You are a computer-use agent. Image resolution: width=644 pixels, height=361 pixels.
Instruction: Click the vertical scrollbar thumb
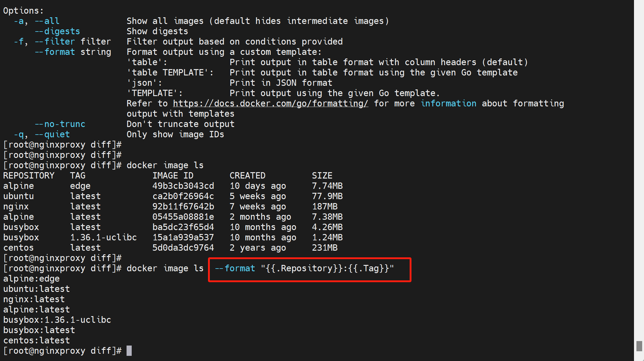639,346
